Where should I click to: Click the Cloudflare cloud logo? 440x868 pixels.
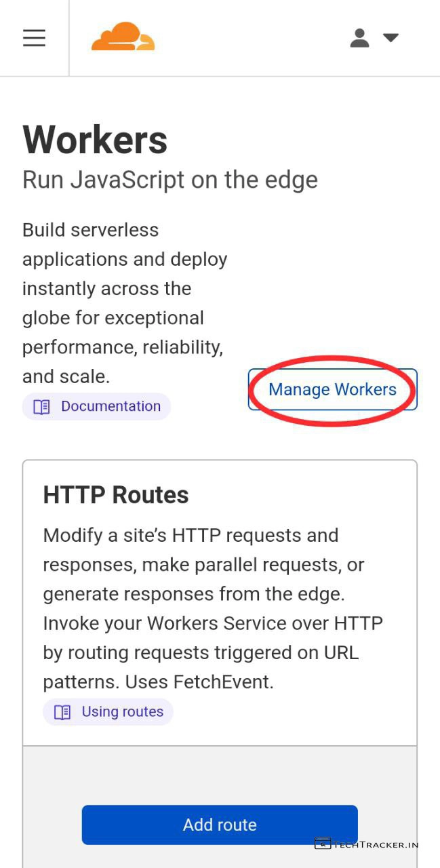[123, 37]
